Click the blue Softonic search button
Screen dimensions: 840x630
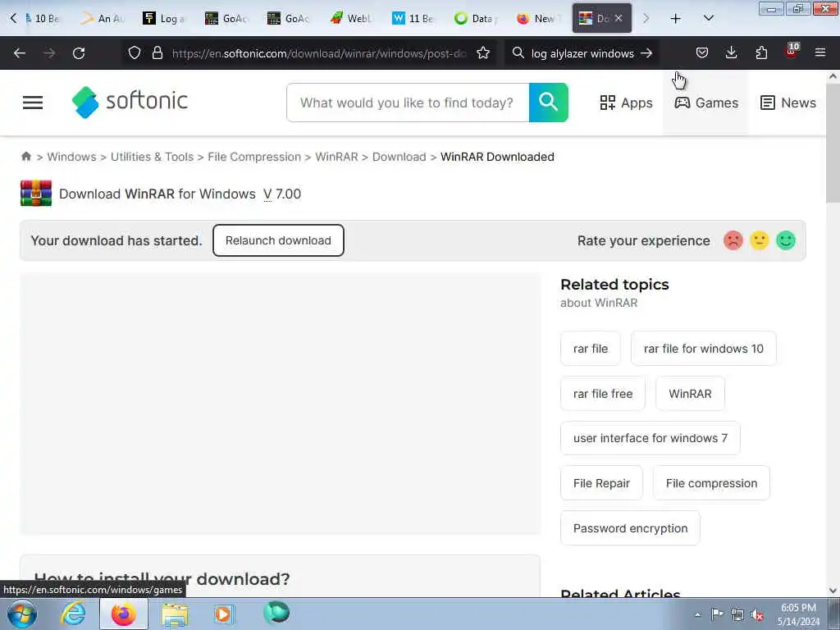pyautogui.click(x=548, y=103)
